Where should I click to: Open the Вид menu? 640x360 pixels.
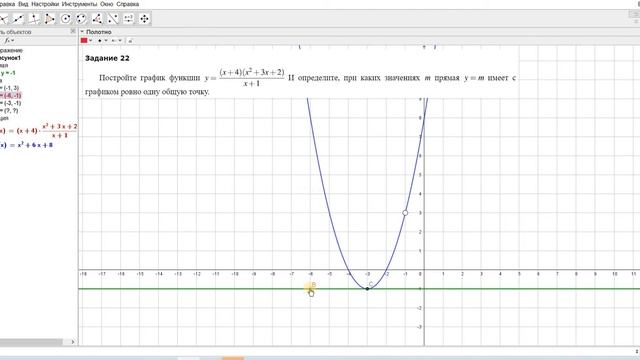[23, 4]
